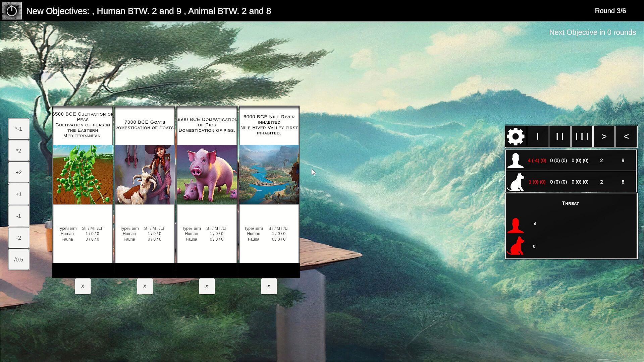
Task: Click the red human threat icon
Action: pos(516,225)
